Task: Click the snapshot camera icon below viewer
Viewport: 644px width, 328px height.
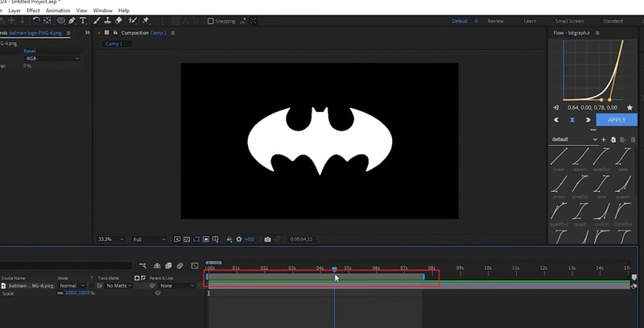Action: click(x=267, y=239)
